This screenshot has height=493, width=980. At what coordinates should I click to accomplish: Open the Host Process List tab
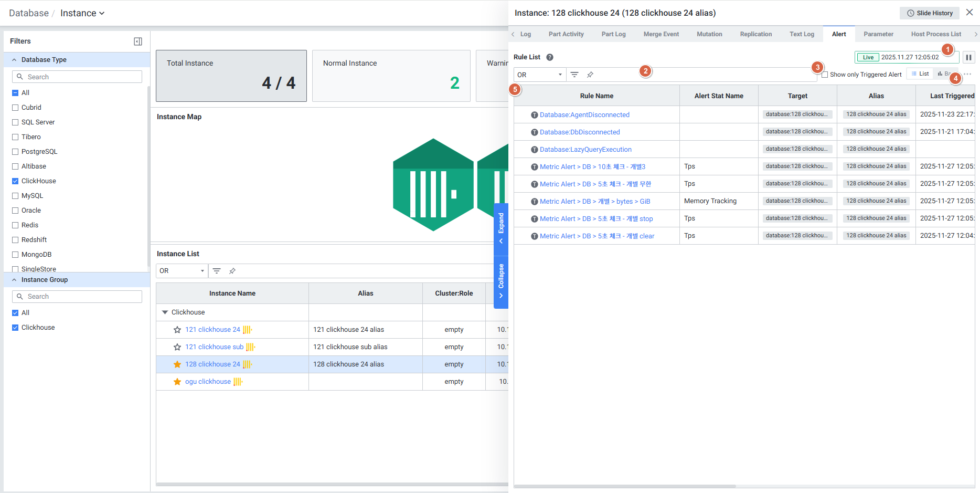tap(936, 34)
